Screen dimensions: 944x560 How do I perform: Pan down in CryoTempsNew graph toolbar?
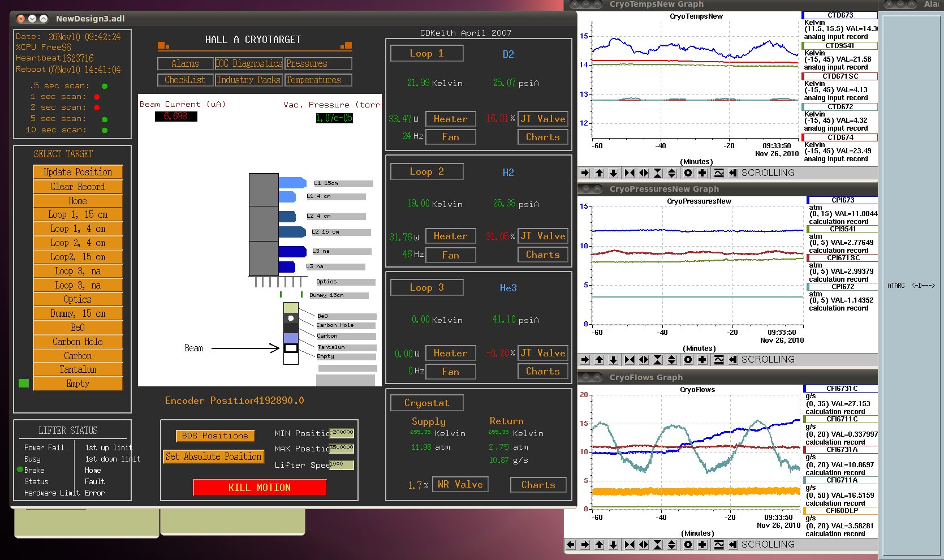(x=614, y=173)
